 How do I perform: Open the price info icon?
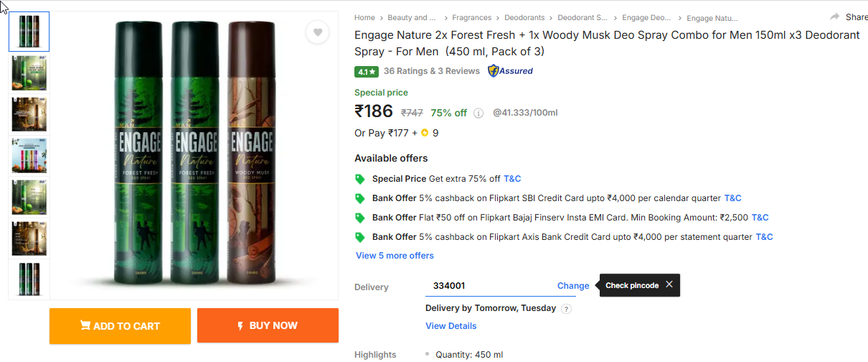[478, 113]
